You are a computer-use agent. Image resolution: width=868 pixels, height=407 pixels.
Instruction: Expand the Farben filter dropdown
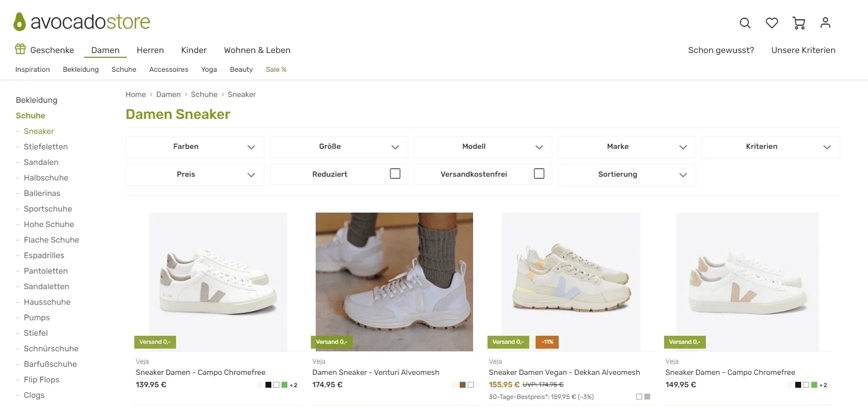pos(195,147)
